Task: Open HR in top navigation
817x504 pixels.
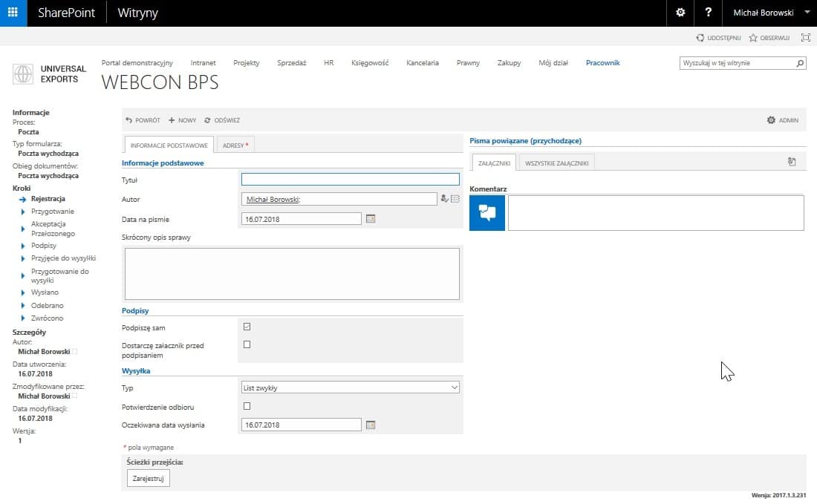Action: point(329,63)
